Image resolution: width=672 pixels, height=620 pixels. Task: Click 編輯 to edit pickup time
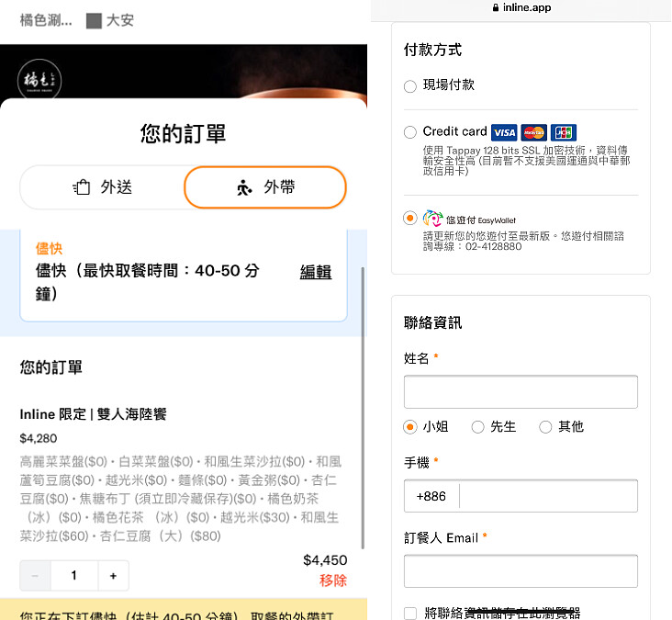coord(316,272)
